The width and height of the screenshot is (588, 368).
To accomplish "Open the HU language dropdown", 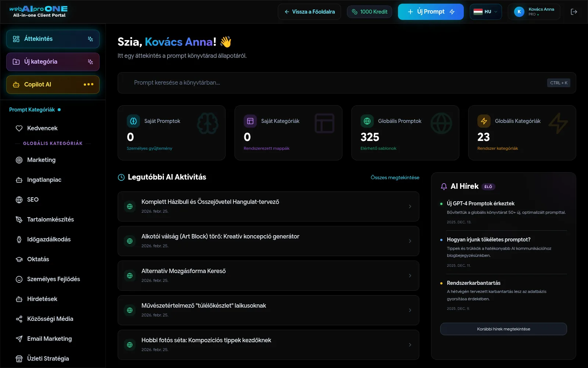I will pos(485,12).
